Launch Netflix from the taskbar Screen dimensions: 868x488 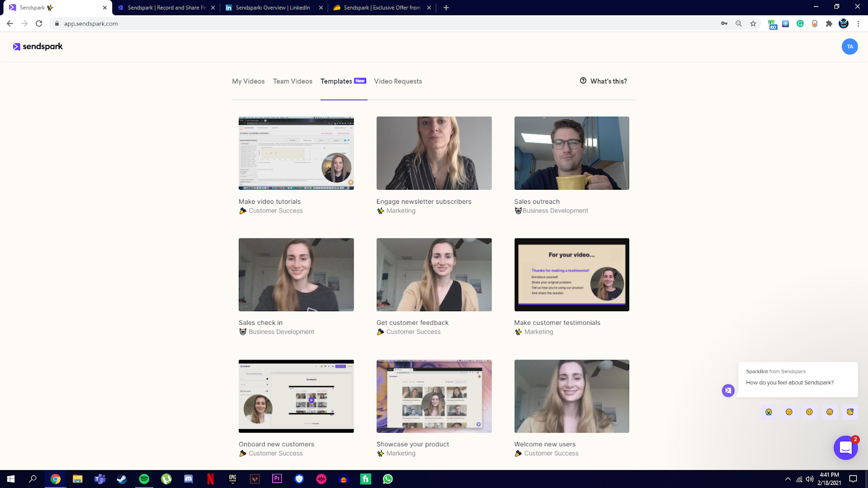click(210, 479)
